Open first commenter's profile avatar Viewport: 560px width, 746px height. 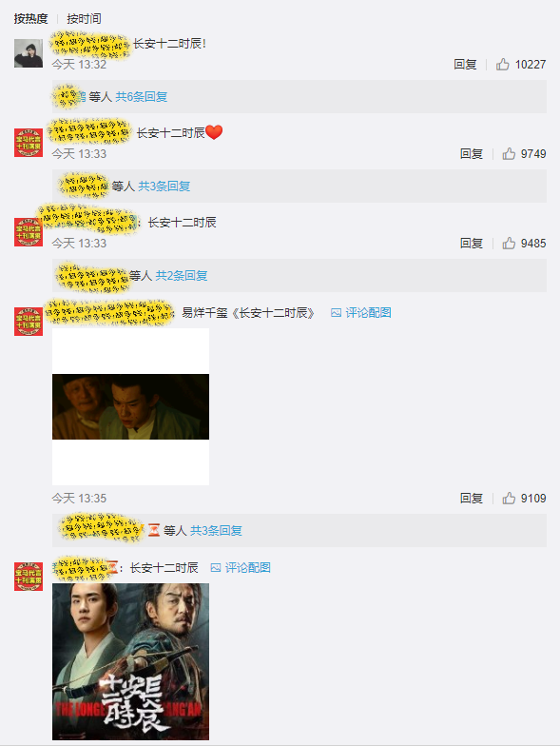pos(29,53)
